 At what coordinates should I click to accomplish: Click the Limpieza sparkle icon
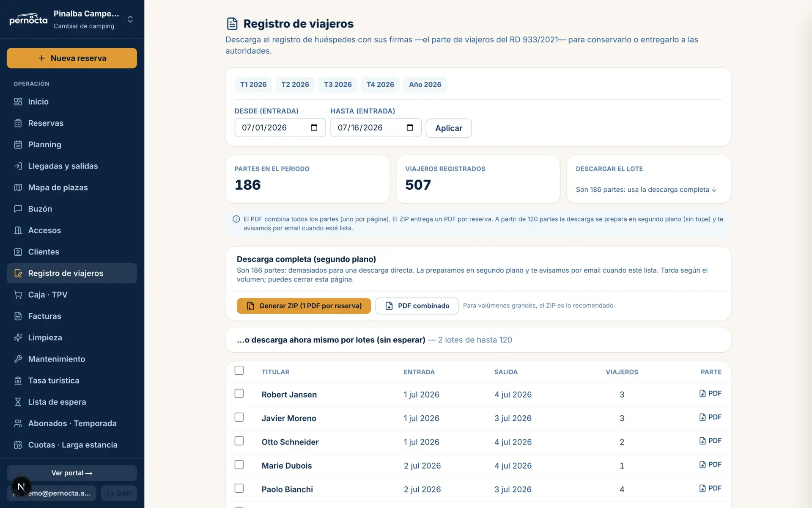[x=18, y=337]
